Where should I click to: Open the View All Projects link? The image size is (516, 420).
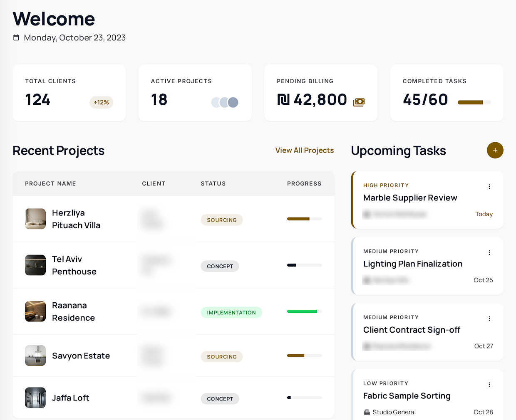pos(305,150)
